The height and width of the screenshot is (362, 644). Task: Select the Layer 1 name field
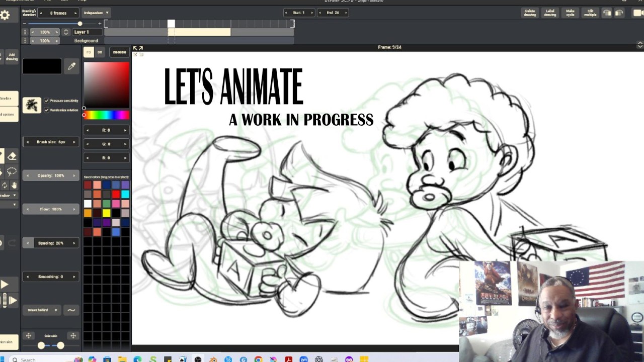[x=88, y=32]
